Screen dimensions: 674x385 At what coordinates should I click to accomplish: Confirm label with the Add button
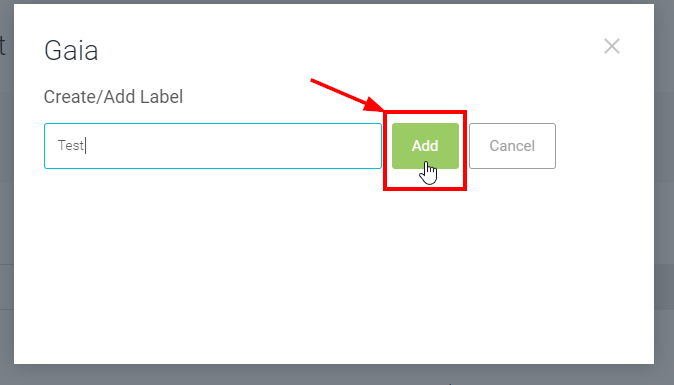coord(425,146)
